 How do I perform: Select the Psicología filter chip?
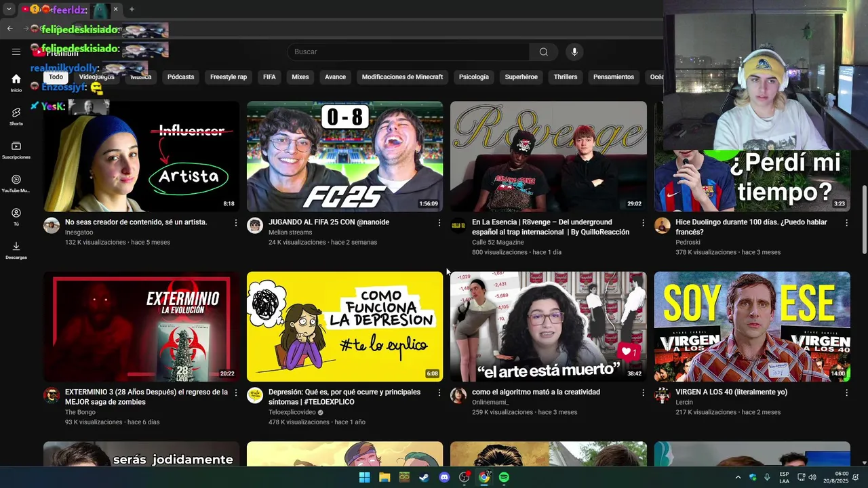coord(474,77)
